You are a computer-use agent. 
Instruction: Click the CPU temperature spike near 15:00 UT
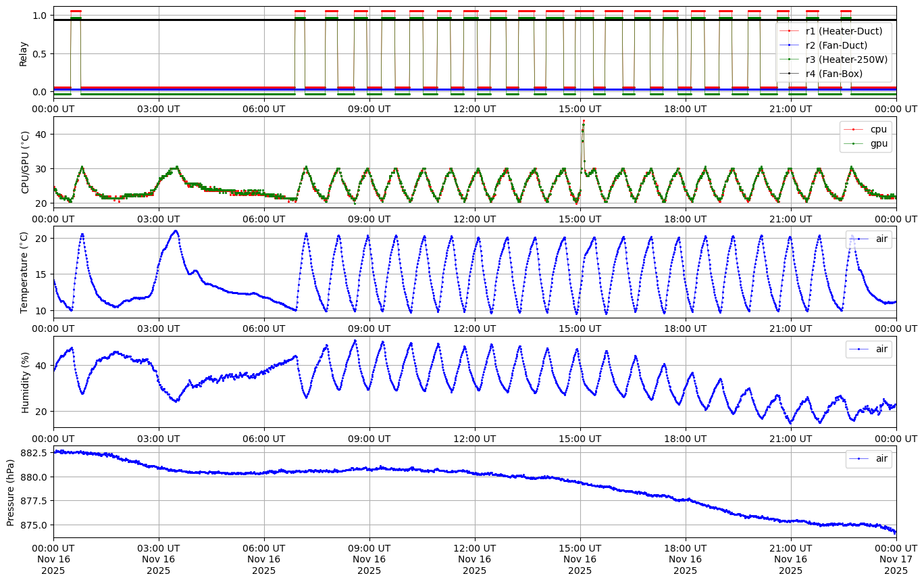(x=583, y=123)
